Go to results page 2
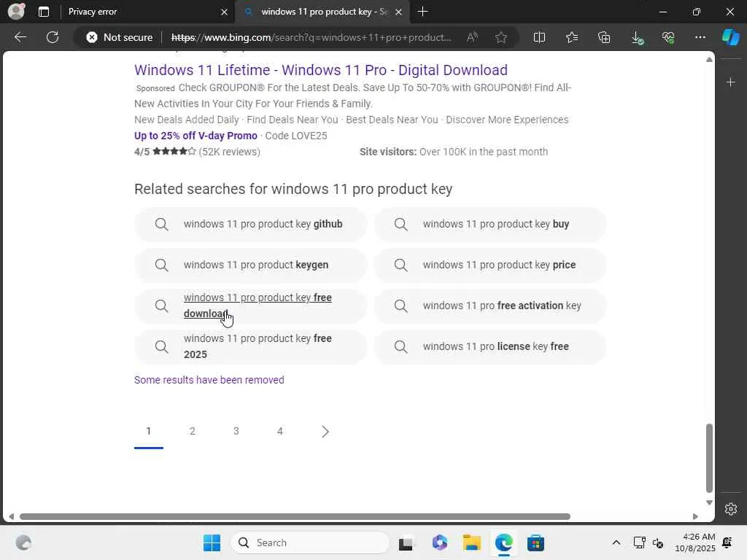The height and width of the screenshot is (560, 747). click(192, 432)
